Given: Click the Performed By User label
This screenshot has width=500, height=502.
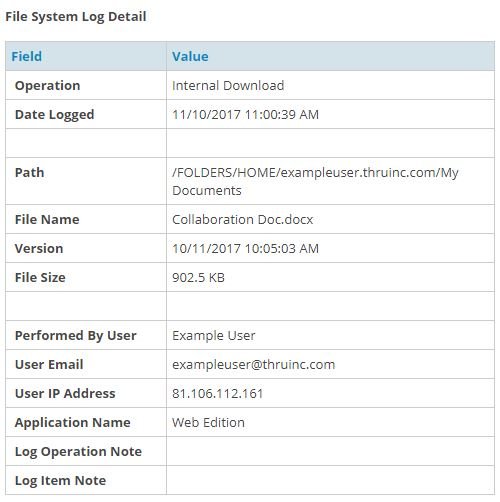Looking at the screenshot, I should 76,336.
